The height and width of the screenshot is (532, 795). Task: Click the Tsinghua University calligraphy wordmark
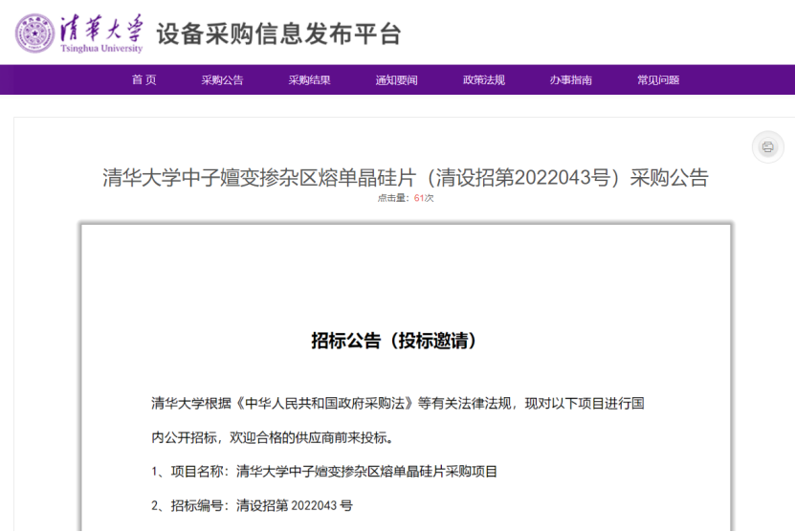(101, 33)
